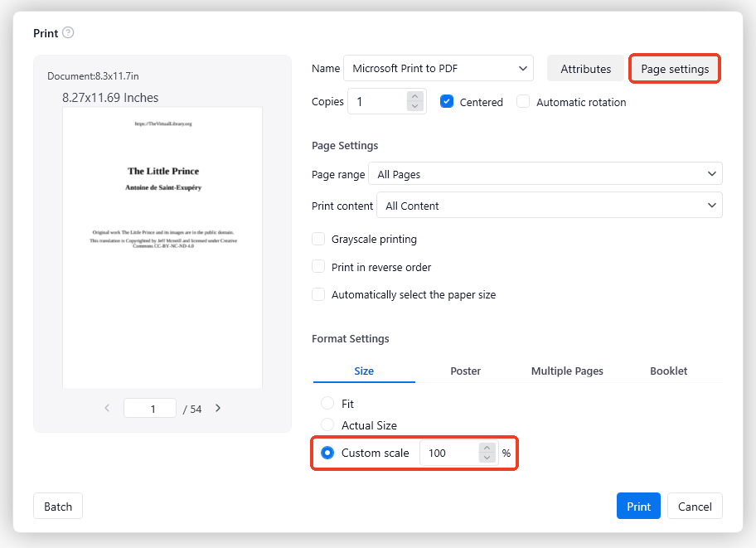Go to the next preview page arrow
This screenshot has height=548, width=756.
pyautogui.click(x=217, y=408)
